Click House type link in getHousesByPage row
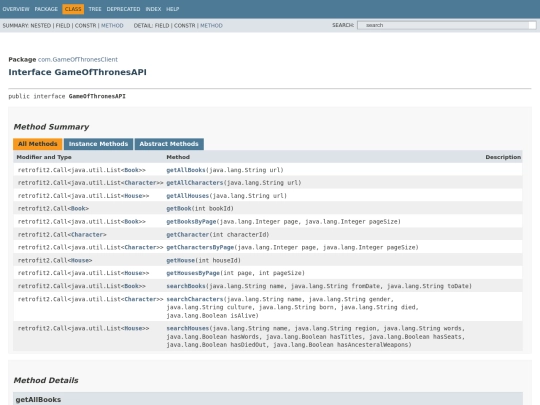540x405 pixels. (x=133, y=273)
